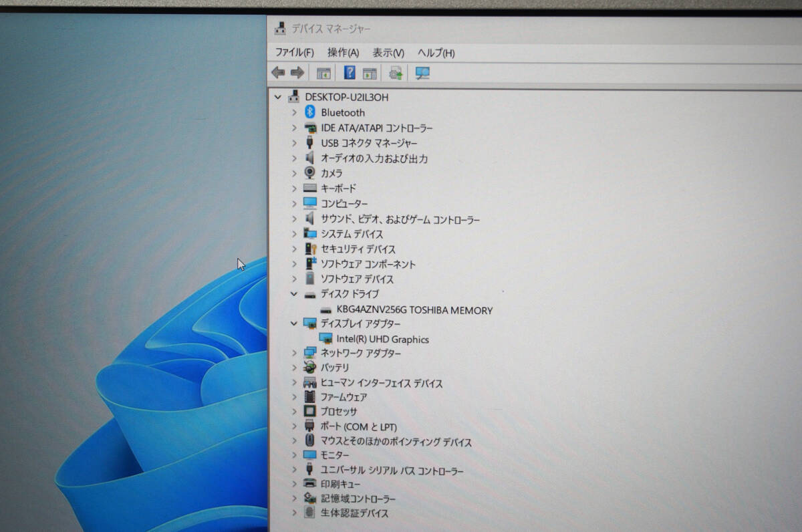The width and height of the screenshot is (802, 532).
Task: Open the 表示(V) menu
Action: 388,53
